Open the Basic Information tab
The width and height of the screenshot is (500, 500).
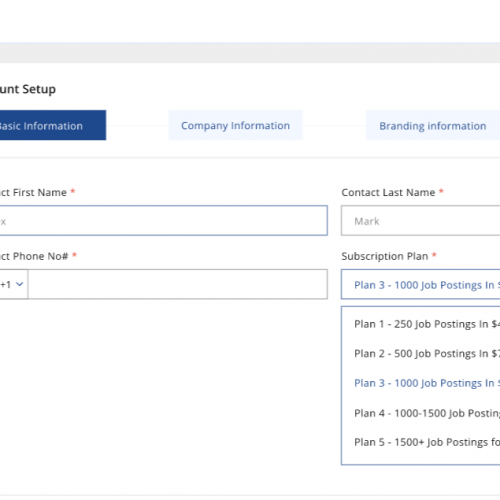coord(53,125)
